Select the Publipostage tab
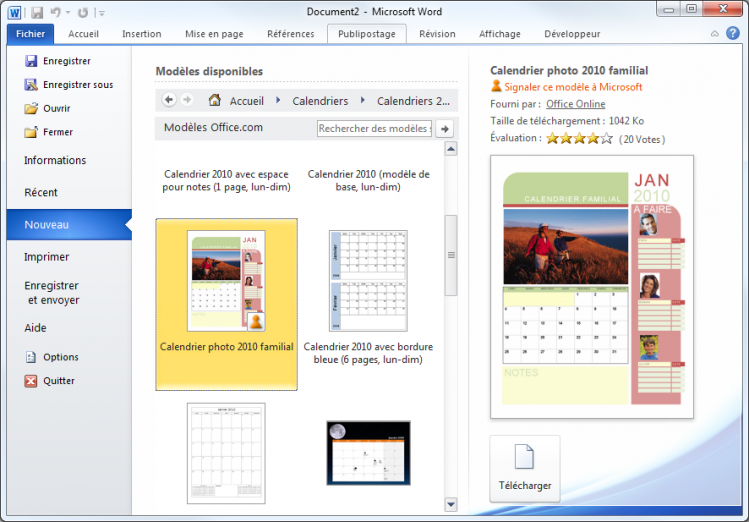This screenshot has height=522, width=749. click(x=366, y=34)
